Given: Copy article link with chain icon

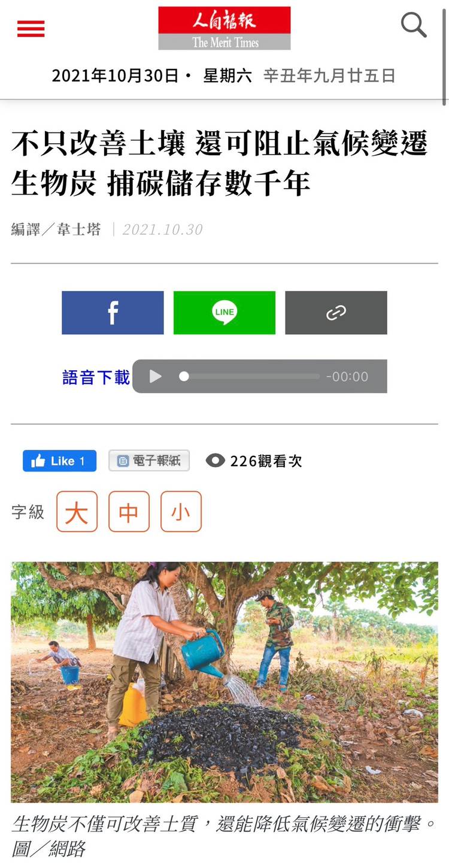Looking at the screenshot, I should 336,313.
